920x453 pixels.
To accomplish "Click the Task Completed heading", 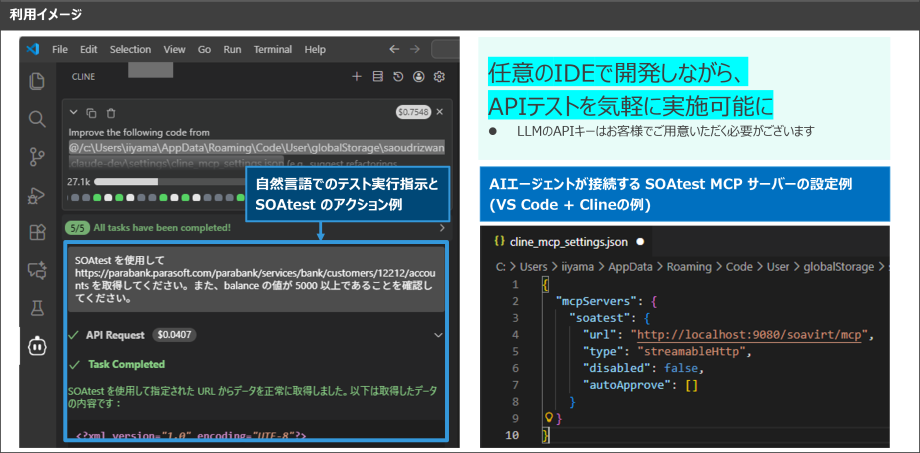I will pos(126,364).
